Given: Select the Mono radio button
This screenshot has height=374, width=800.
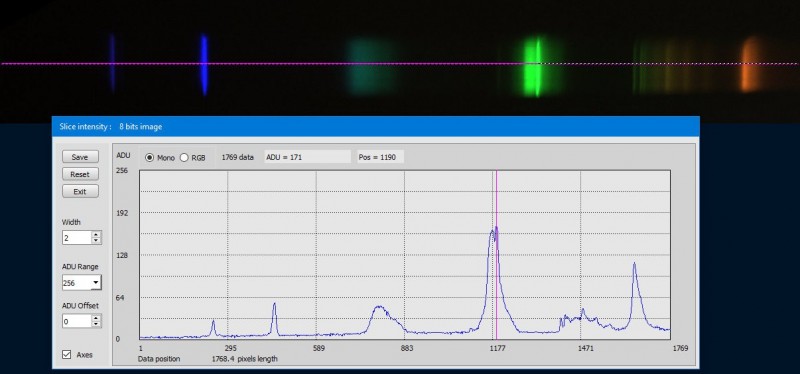Looking at the screenshot, I should pos(149,158).
